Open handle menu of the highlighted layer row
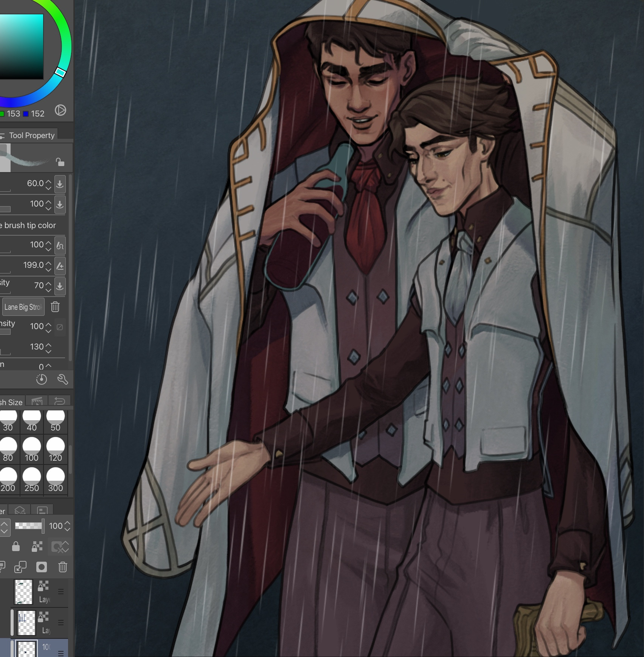Image resolution: width=644 pixels, height=657 pixels. click(61, 653)
